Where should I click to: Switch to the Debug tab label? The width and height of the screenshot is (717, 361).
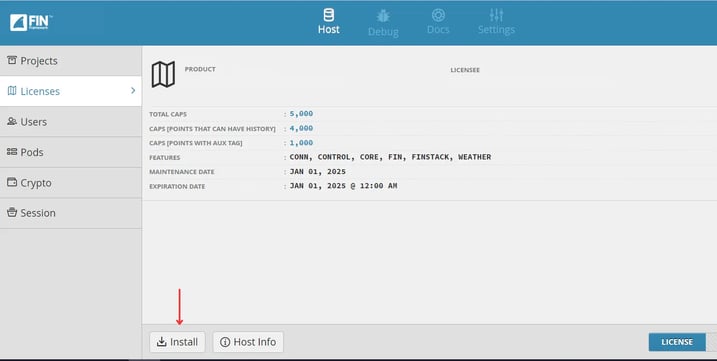(x=383, y=32)
